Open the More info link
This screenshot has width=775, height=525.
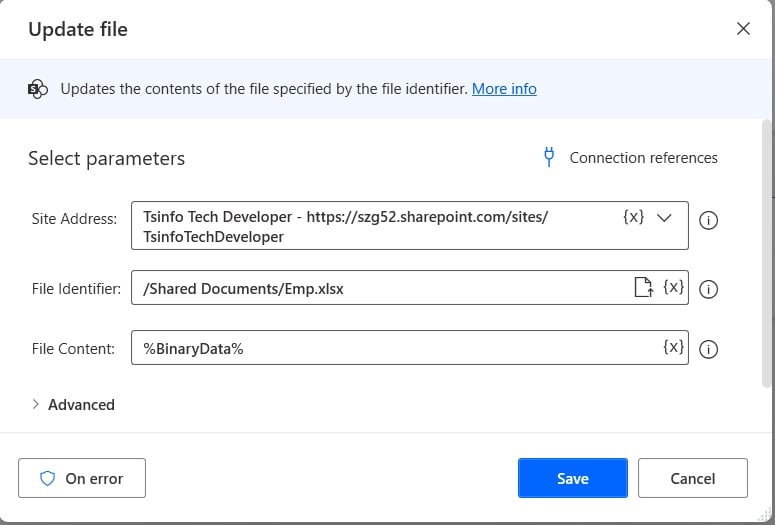(504, 89)
